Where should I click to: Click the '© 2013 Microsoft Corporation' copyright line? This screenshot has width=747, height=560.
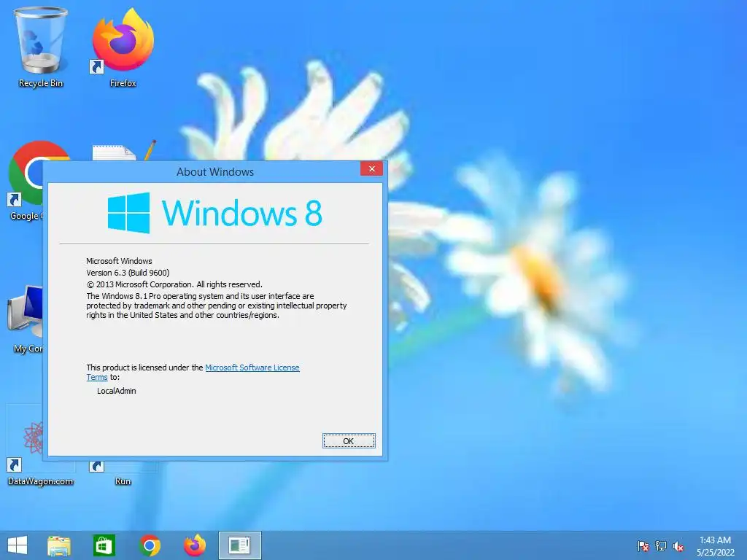174,284
